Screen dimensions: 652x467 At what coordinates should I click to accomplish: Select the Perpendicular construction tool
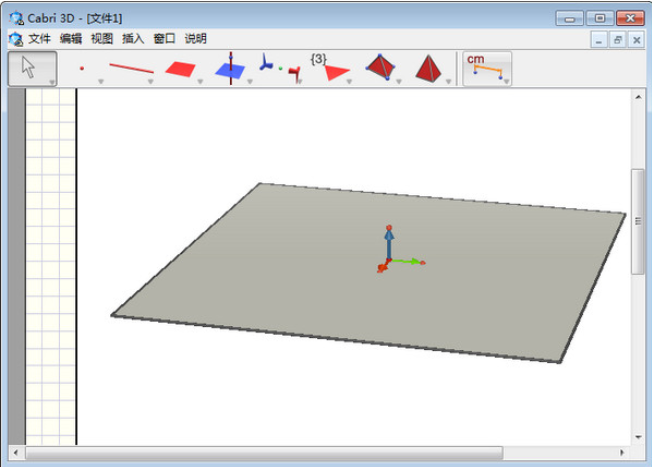(230, 69)
